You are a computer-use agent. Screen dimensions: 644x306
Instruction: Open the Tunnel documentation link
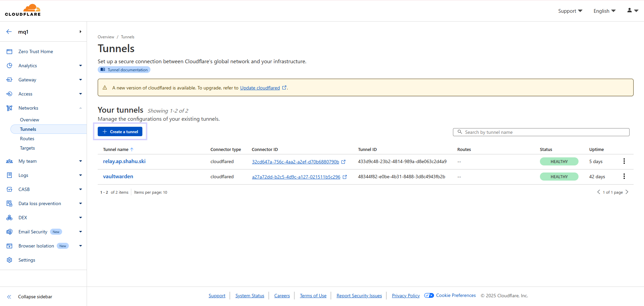coord(124,70)
